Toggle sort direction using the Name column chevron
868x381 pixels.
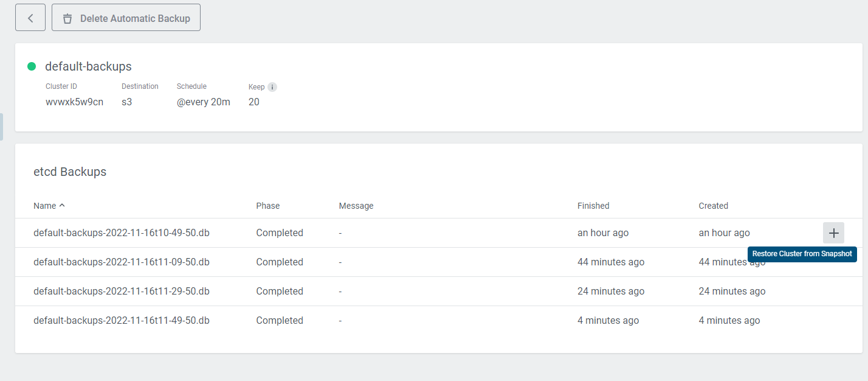62,205
